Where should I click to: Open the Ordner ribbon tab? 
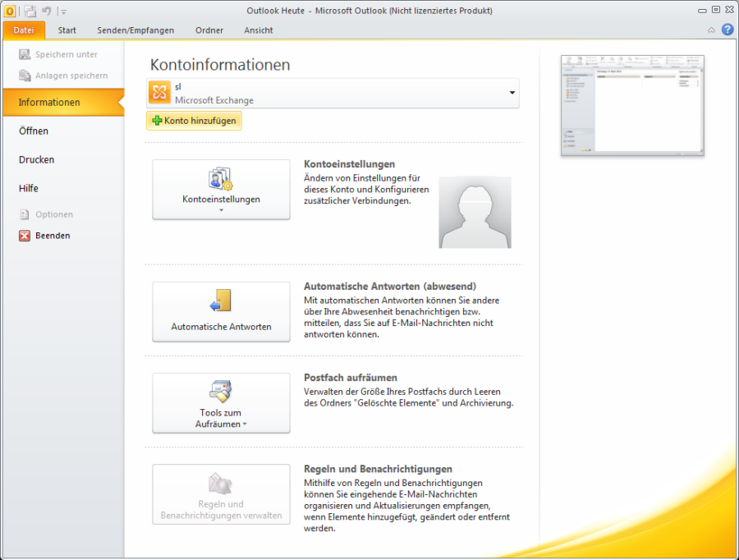point(209,30)
